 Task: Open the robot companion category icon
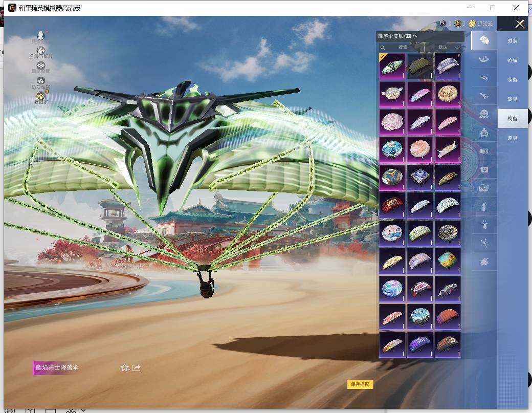point(484,133)
